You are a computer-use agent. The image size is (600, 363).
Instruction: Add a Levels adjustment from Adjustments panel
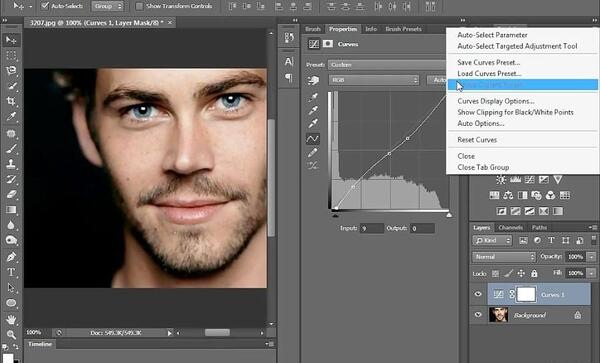(515, 179)
